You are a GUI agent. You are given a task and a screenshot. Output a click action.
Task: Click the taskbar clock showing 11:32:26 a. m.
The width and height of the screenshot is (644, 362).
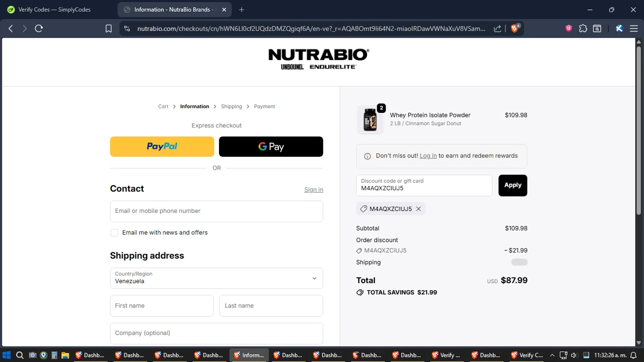pos(610,355)
